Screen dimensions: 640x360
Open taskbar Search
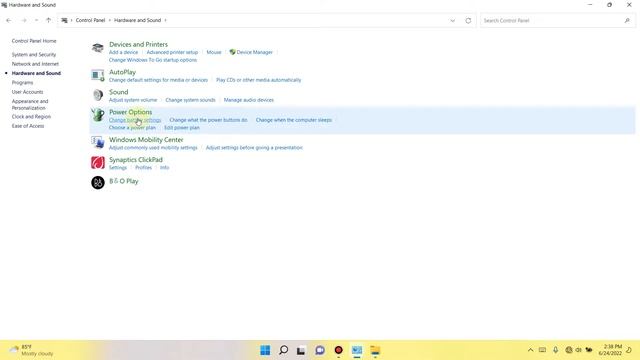283,350
